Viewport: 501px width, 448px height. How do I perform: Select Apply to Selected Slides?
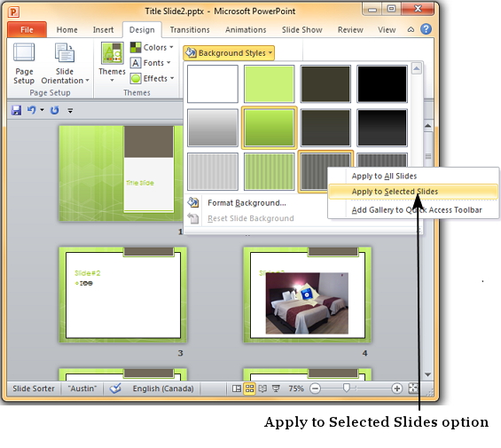click(x=413, y=192)
